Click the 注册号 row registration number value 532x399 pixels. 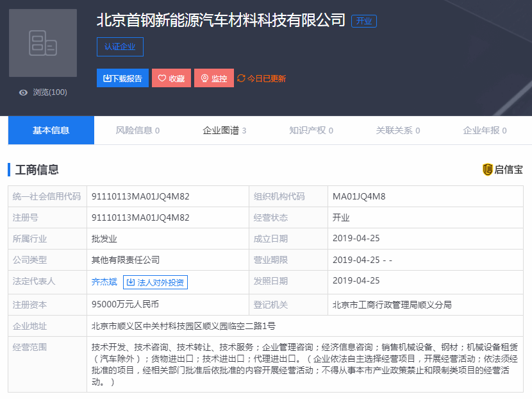[140, 217]
